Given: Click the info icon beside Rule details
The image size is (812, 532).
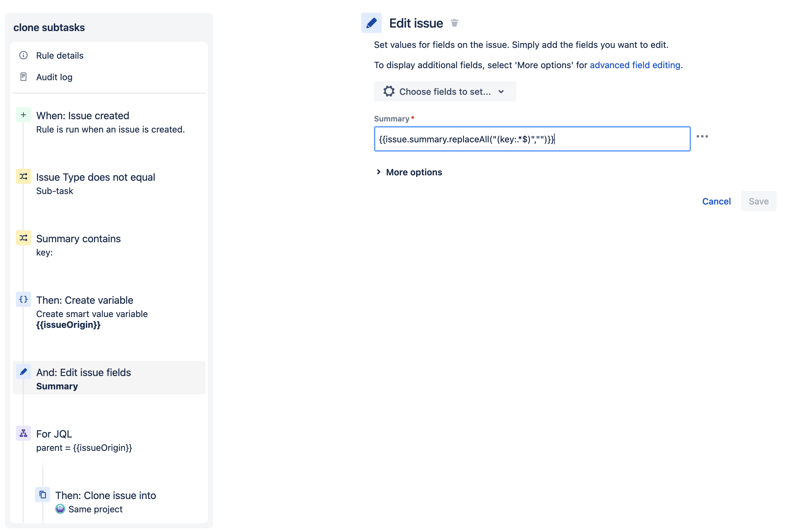Looking at the screenshot, I should pos(23,55).
